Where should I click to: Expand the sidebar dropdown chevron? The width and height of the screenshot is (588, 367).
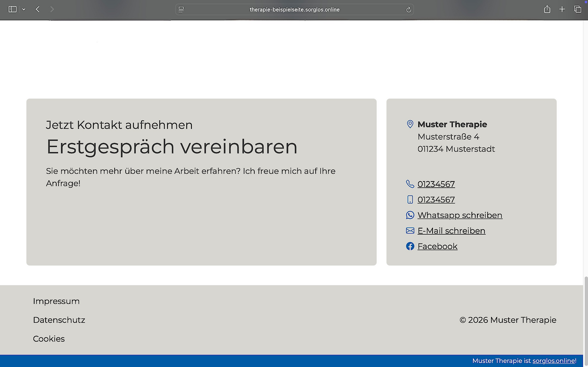click(24, 9)
